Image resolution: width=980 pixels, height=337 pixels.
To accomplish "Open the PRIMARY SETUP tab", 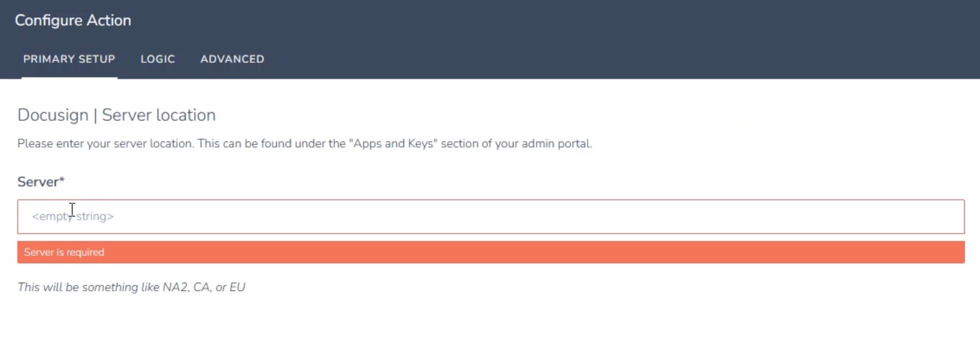I will [69, 59].
